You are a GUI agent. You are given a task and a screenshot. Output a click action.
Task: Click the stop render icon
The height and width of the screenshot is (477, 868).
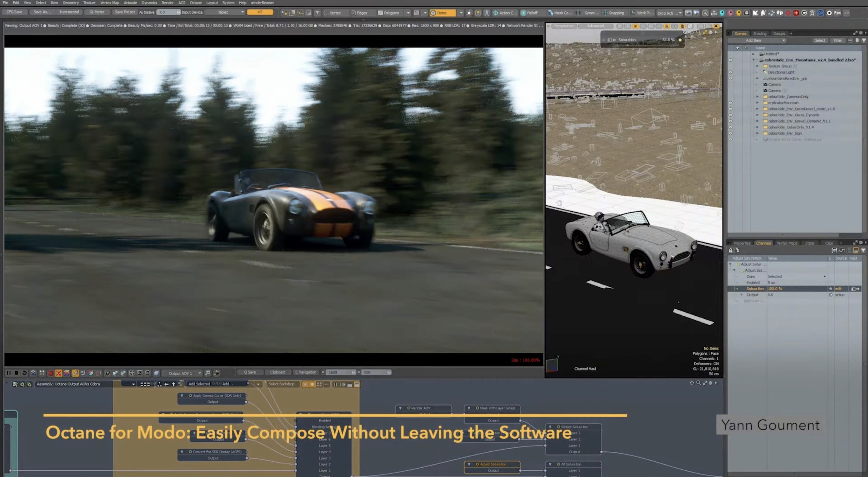(x=16, y=373)
